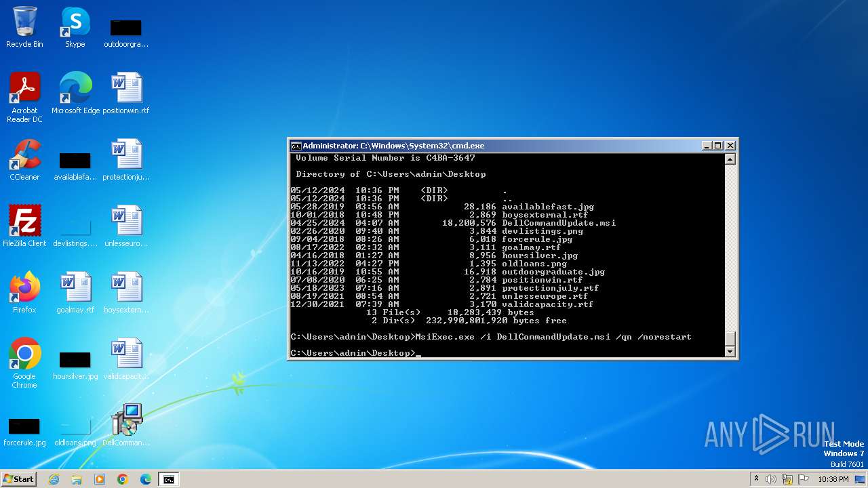The height and width of the screenshot is (488, 868).
Task: Close the cmd.exe window
Action: [x=730, y=146]
